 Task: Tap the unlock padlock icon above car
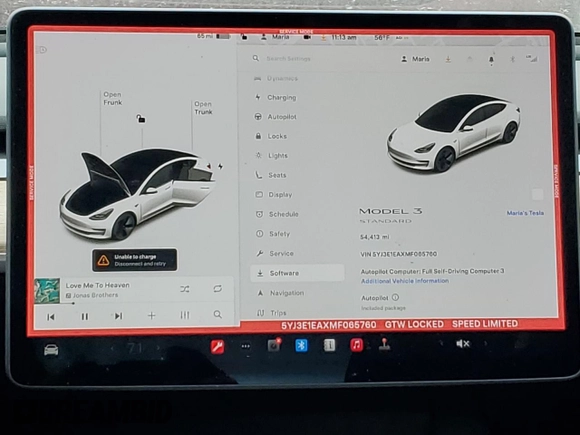pyautogui.click(x=141, y=119)
